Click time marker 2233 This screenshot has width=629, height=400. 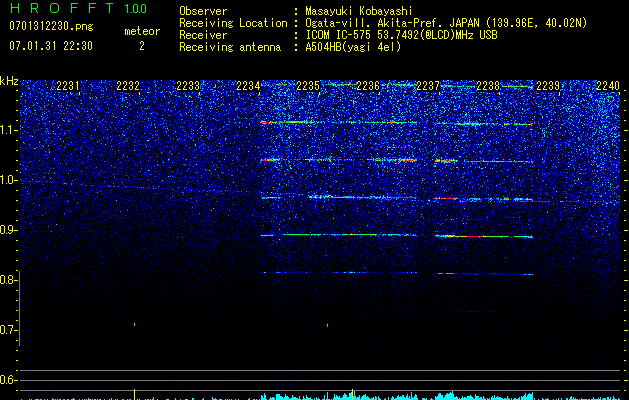[x=188, y=86]
